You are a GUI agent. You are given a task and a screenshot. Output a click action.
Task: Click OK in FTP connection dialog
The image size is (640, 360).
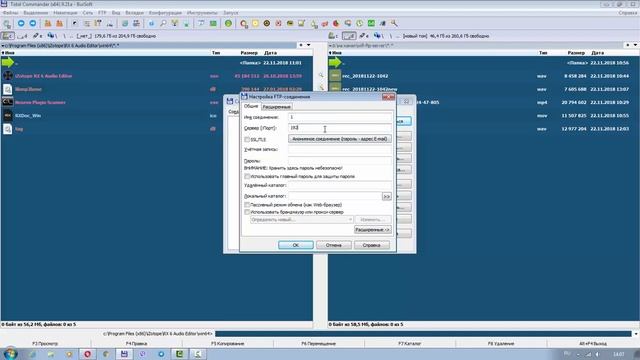coord(296,245)
